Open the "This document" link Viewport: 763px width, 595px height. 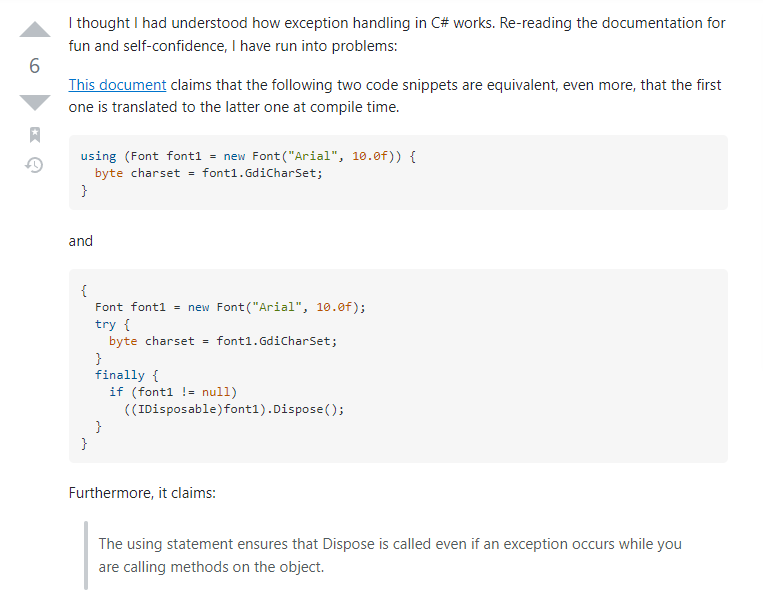pos(117,85)
